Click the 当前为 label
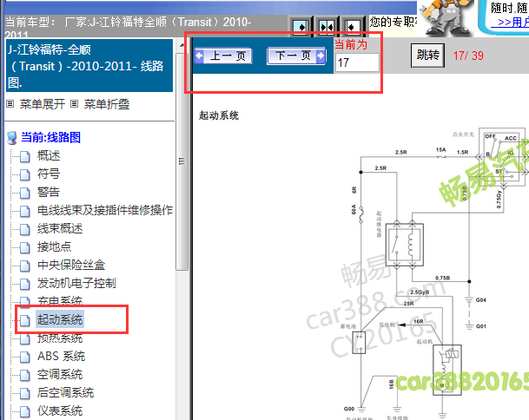Viewport: 529px width, 420px height. (x=351, y=44)
